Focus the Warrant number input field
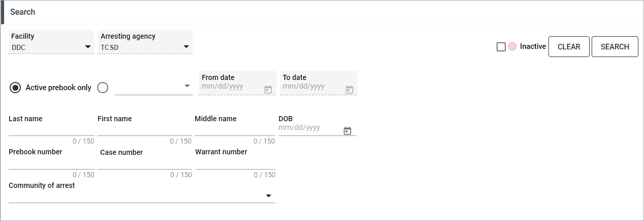644x221 pixels. click(235, 163)
